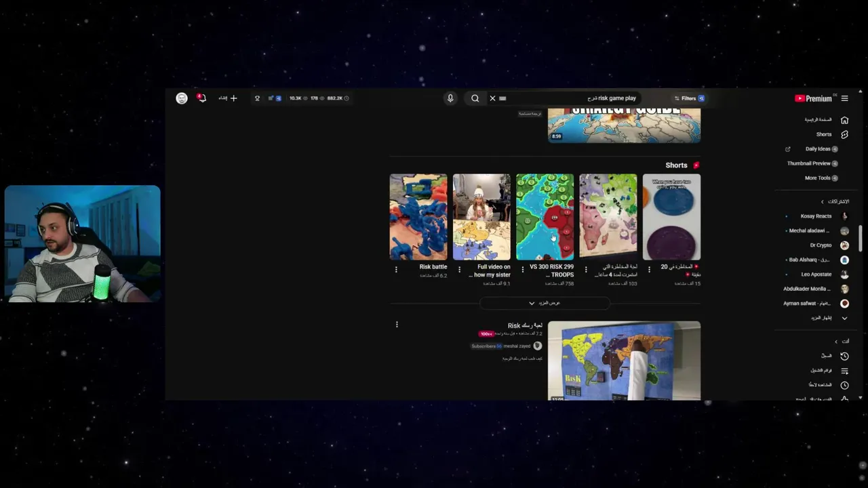Open the options menu for the 103-views short
Image resolution: width=868 pixels, height=488 pixels.
coord(586,269)
